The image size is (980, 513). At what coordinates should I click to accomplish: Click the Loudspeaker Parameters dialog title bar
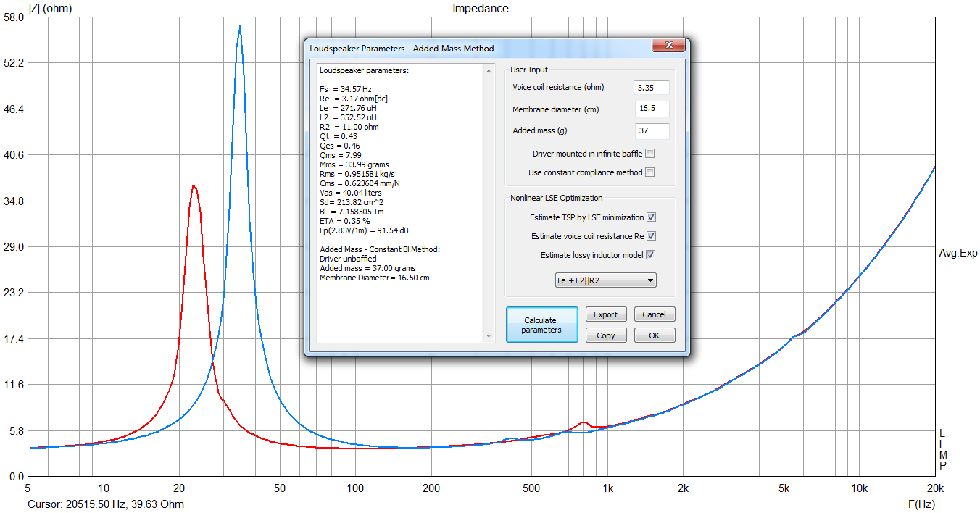pos(478,48)
